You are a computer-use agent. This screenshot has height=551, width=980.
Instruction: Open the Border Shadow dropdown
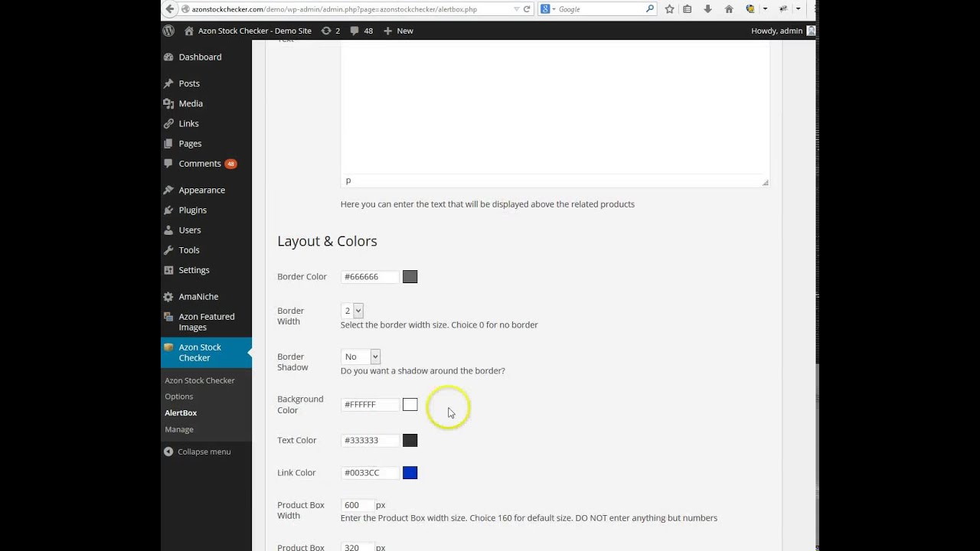coord(361,357)
